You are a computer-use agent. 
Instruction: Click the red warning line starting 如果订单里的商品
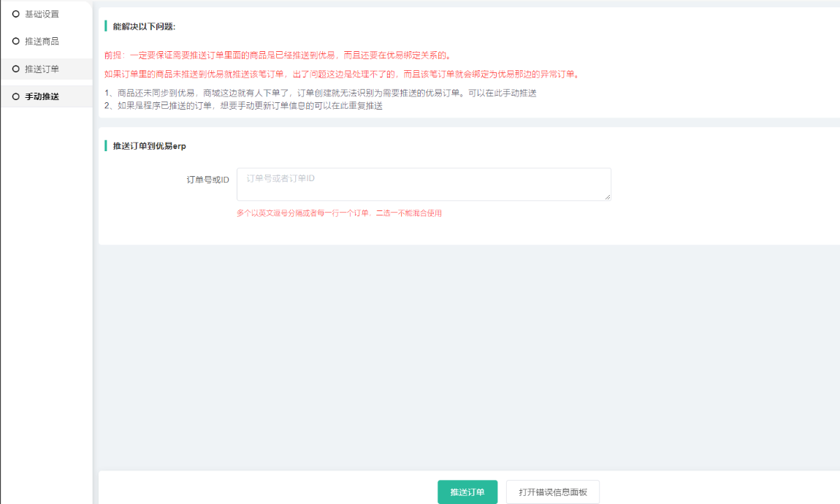point(341,75)
